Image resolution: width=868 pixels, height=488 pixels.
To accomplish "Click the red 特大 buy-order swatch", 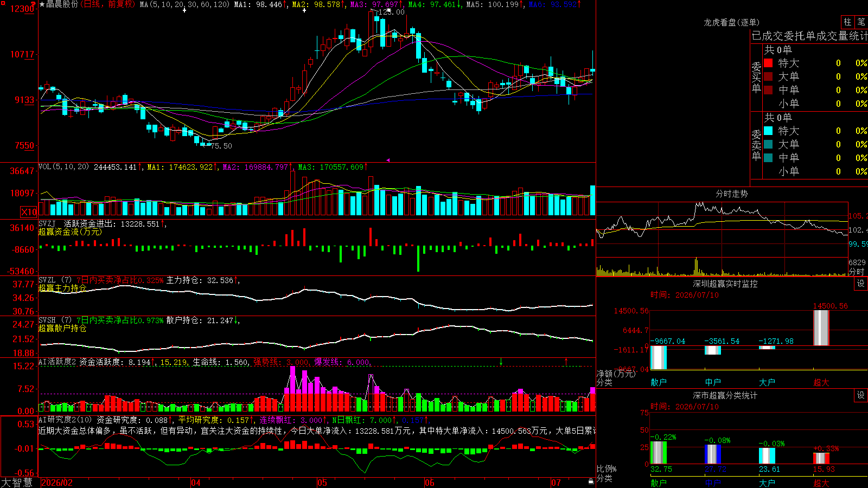I will click(x=768, y=63).
